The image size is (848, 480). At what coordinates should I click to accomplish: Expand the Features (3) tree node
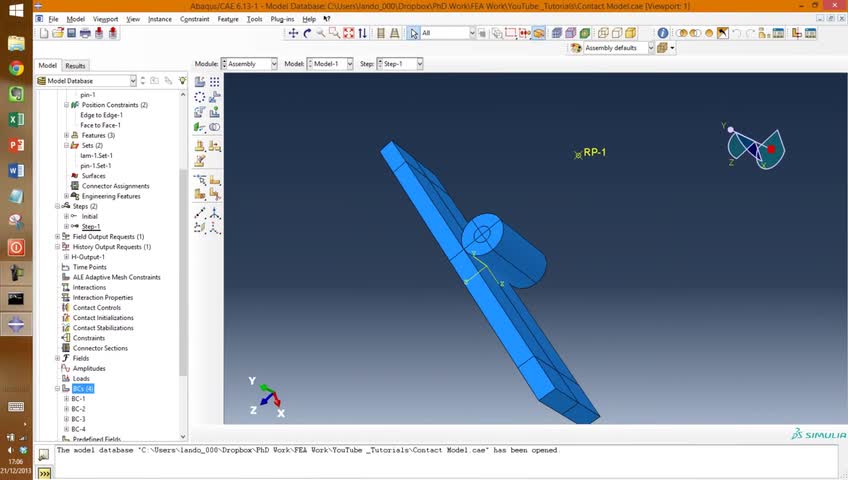(67, 135)
